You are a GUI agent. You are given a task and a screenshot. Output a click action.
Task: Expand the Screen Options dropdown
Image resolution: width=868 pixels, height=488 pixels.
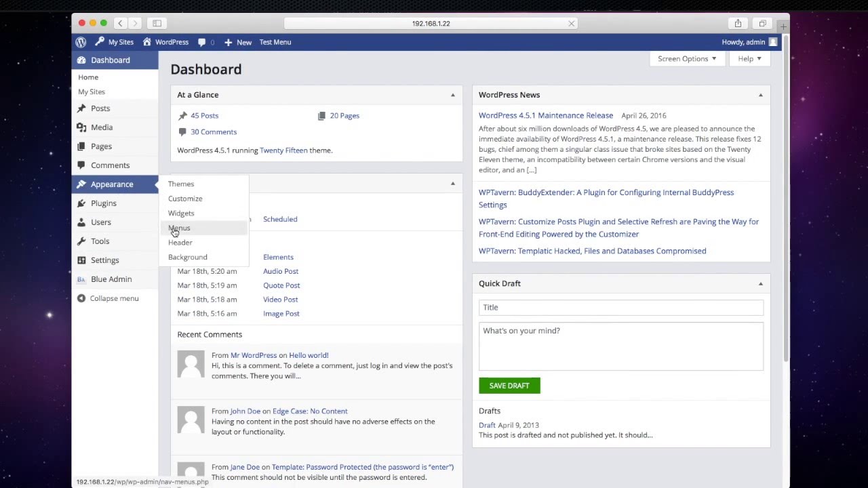coord(687,59)
